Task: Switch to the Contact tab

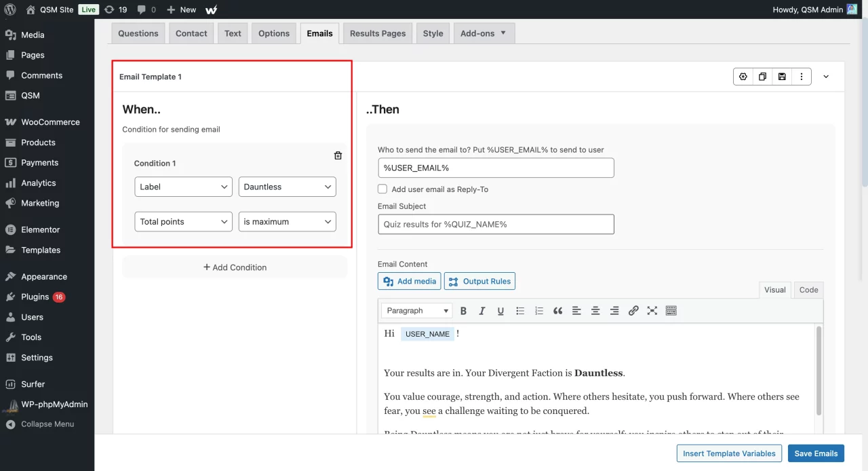Action: (191, 33)
